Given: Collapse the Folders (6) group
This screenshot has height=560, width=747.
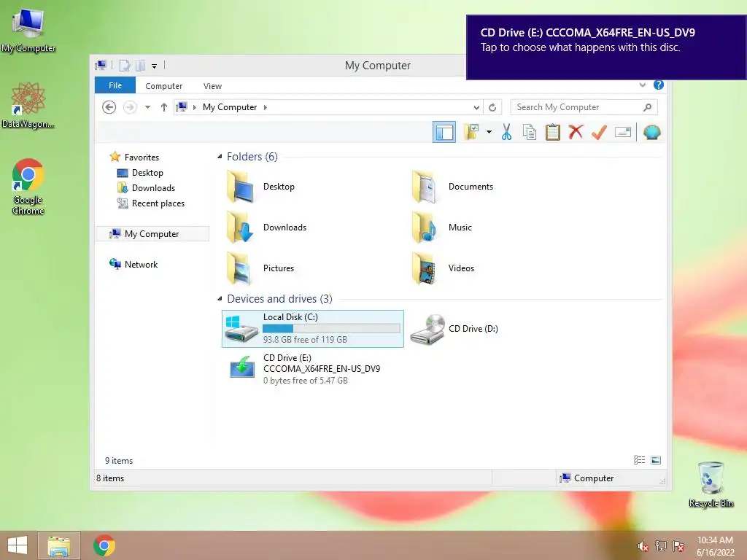Looking at the screenshot, I should (220, 157).
